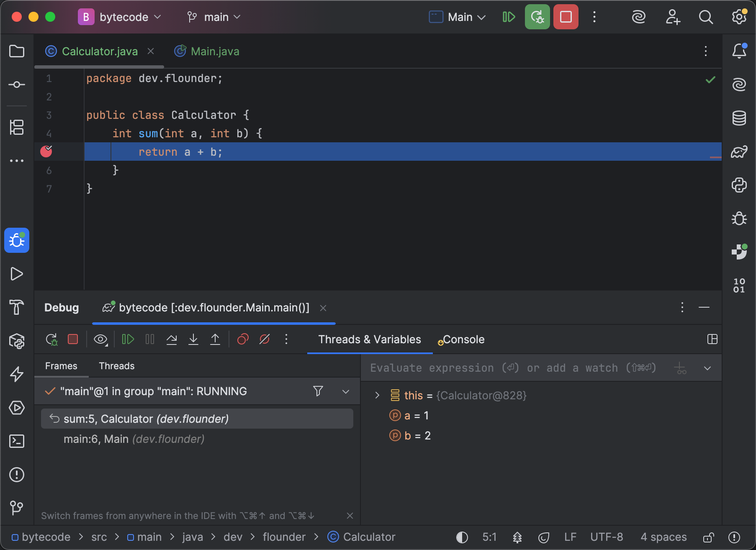The height and width of the screenshot is (550, 756).
Task: Resume program in top toolbar
Action: pyautogui.click(x=509, y=17)
